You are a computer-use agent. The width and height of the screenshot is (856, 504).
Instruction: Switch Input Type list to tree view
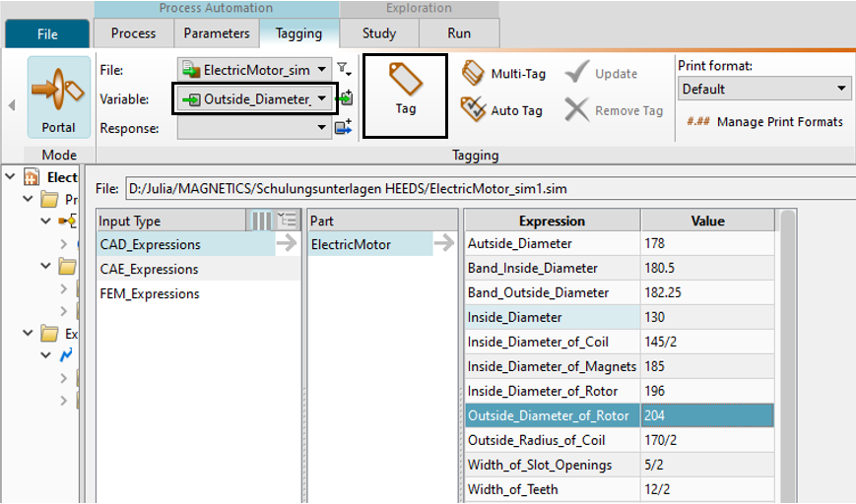[x=287, y=220]
